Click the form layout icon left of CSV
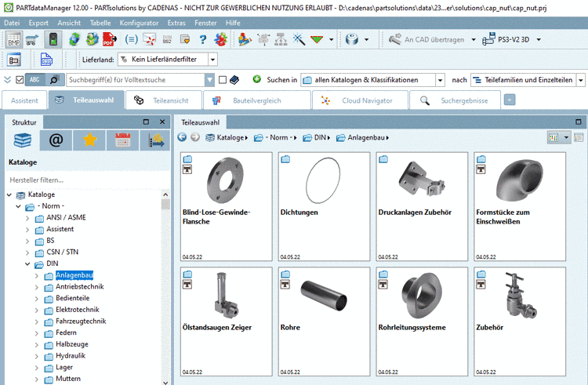The image size is (588, 385). pyautogui.click(x=14, y=60)
